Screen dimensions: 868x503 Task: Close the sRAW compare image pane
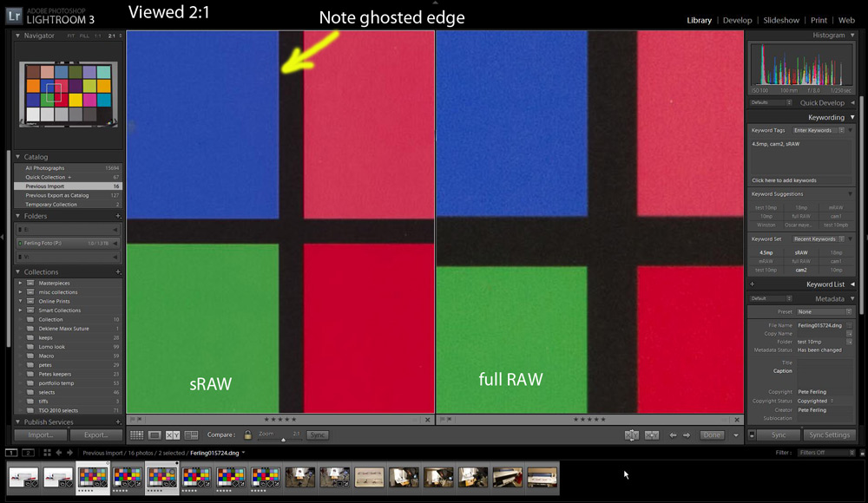click(427, 420)
